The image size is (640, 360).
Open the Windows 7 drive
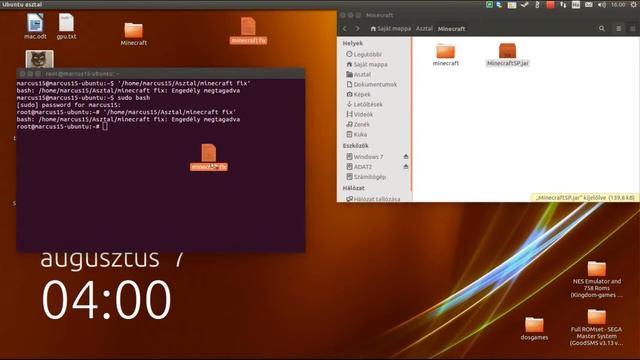(x=365, y=157)
